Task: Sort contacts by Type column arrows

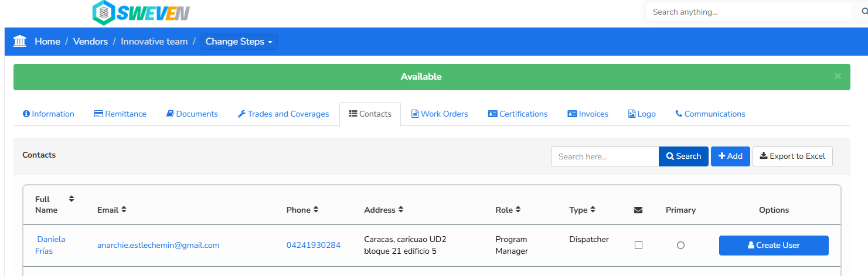Action: [x=593, y=210]
